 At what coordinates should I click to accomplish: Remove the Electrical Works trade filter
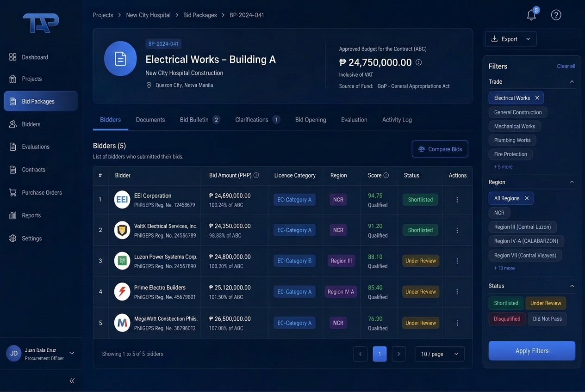point(537,98)
